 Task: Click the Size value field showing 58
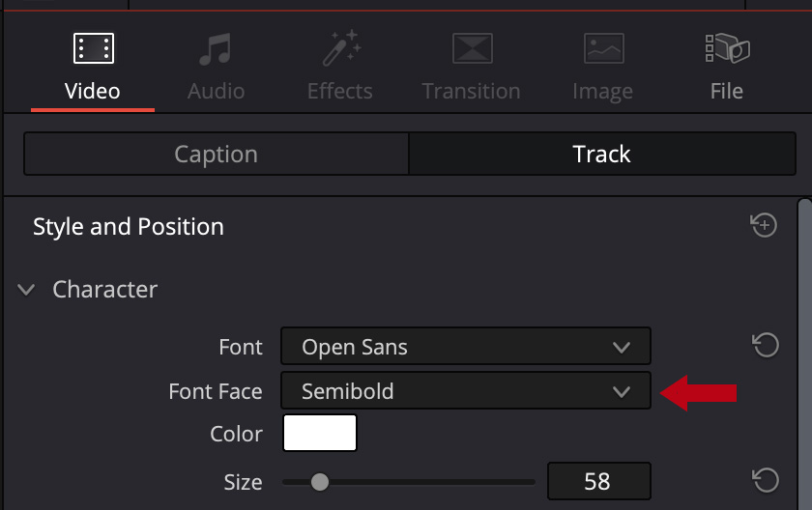pyautogui.click(x=598, y=481)
